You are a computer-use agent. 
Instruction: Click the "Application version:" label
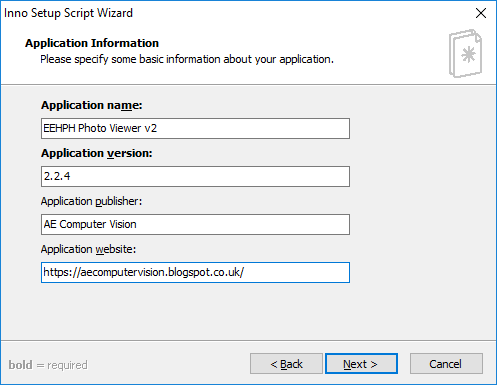pos(97,153)
